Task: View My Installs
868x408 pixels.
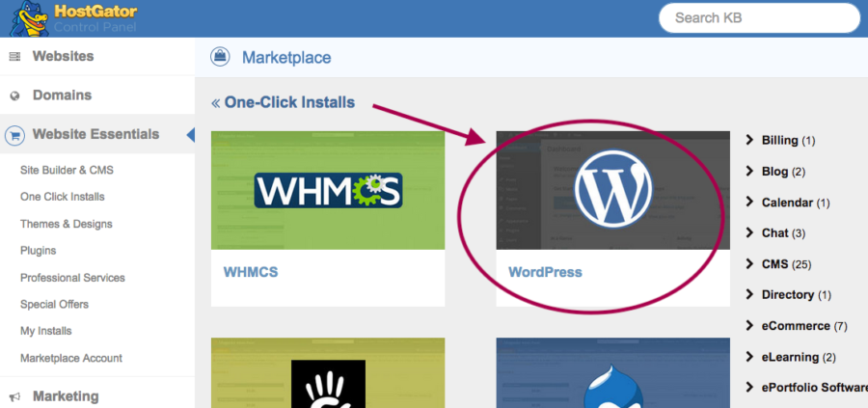Action: tap(46, 331)
